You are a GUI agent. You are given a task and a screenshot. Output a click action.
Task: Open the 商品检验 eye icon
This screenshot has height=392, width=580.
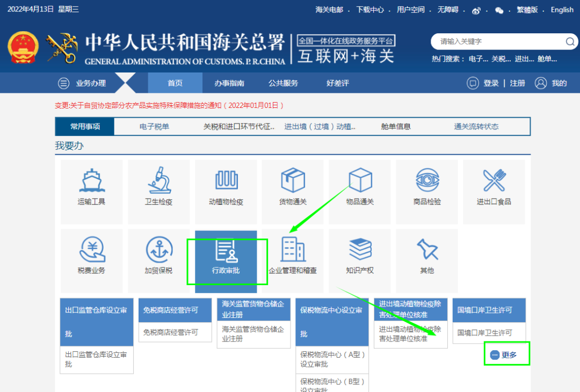(427, 180)
